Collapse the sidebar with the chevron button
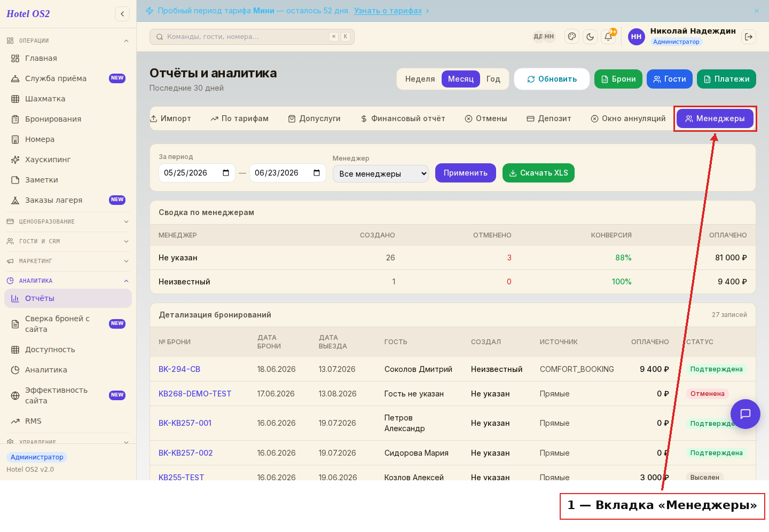The image size is (769, 532). point(122,14)
